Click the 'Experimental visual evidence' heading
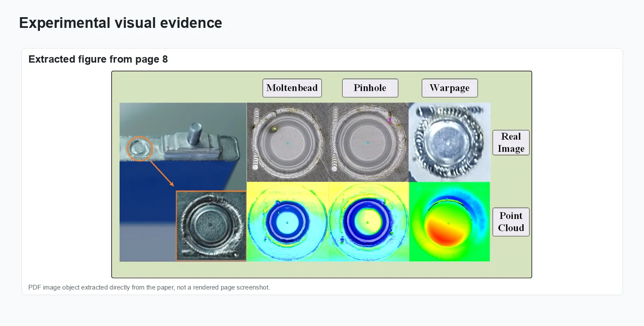Image resolution: width=644 pixels, height=326 pixels. coord(121,23)
